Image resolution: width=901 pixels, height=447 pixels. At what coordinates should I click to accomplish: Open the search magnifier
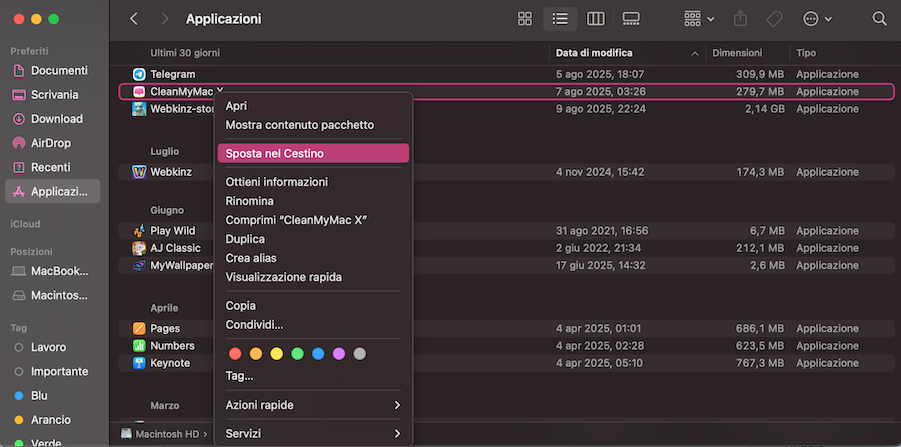[879, 19]
